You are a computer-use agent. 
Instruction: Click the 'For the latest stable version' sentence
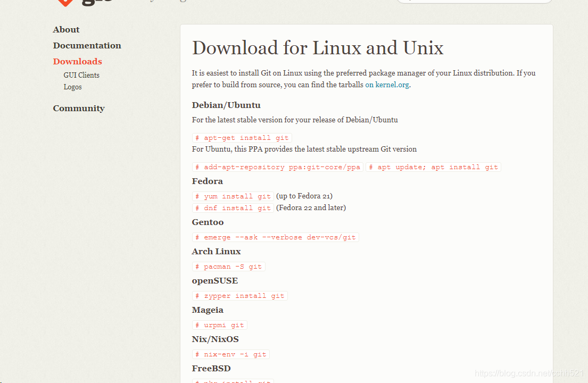tap(295, 120)
